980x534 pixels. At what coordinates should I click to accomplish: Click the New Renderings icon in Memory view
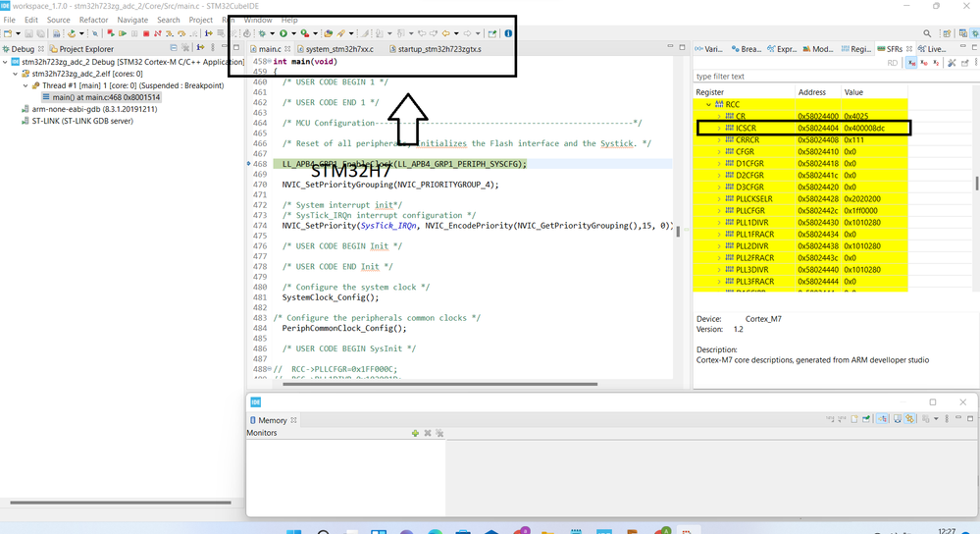pos(854,418)
